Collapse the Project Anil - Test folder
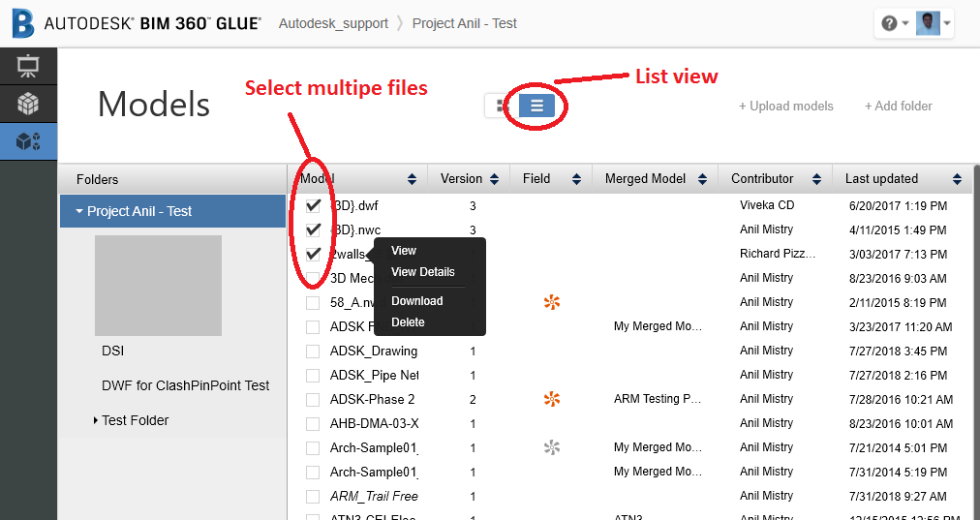 [x=79, y=211]
